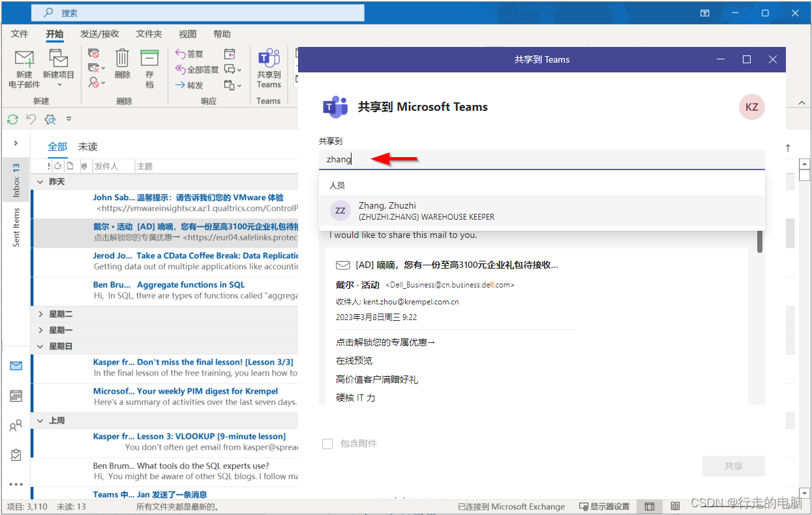The width and height of the screenshot is (812, 515).
Task: Open Tasks view from the navigation bar
Action: pos(16,455)
